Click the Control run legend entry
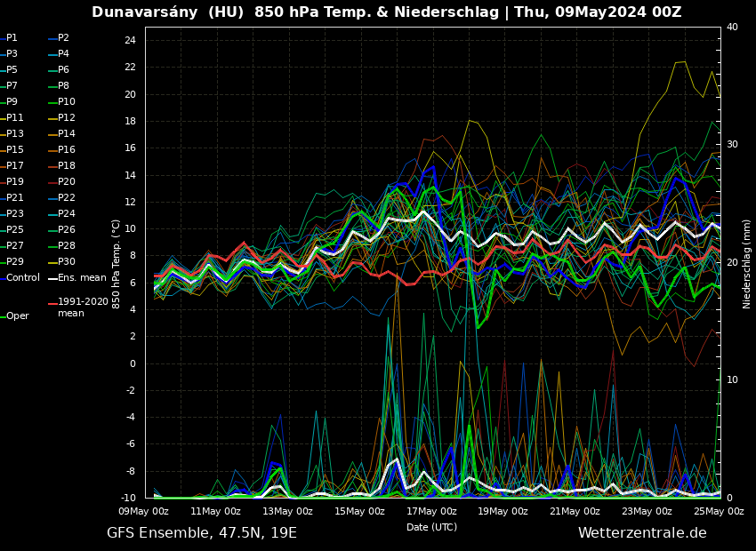Image resolution: width=756 pixels, height=551 pixels. click(22, 278)
